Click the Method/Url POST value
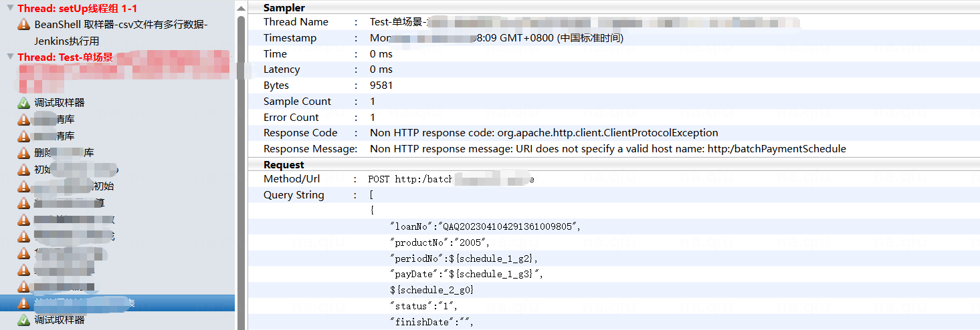The width and height of the screenshot is (980, 330). [x=452, y=180]
